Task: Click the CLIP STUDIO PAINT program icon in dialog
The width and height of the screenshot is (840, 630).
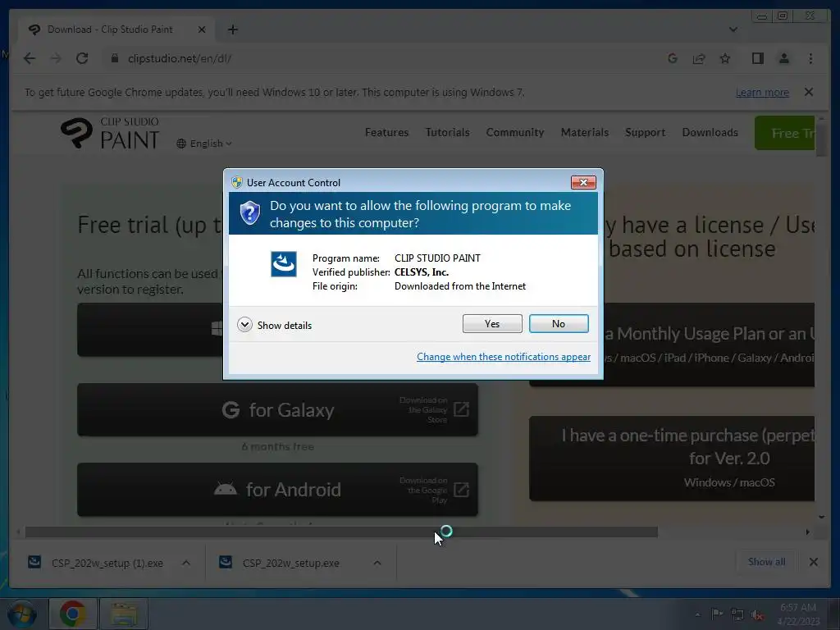Action: pyautogui.click(x=283, y=263)
